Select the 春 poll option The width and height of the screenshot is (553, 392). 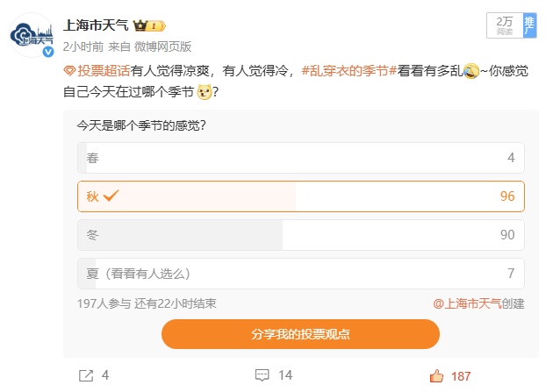pos(301,158)
